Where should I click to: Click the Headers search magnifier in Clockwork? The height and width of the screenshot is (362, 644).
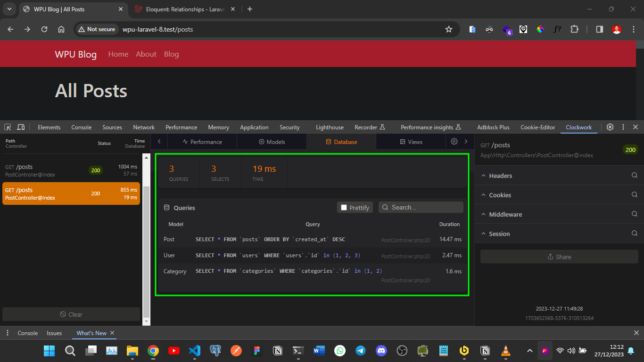[634, 175]
